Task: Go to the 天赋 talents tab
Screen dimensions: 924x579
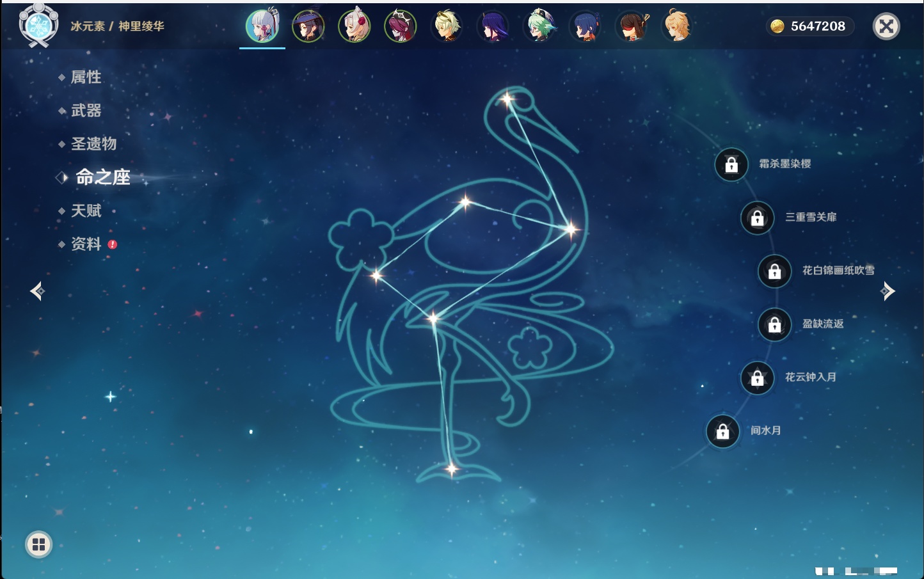Action: pos(86,210)
